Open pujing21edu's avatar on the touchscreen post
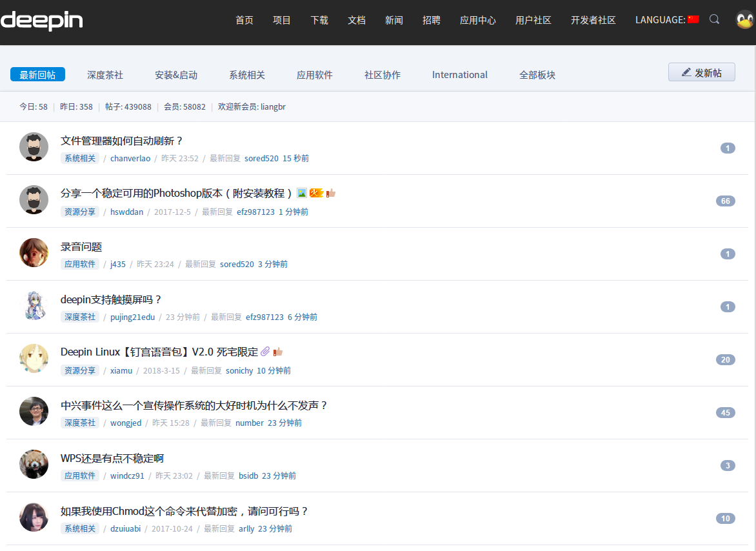The width and height of the screenshot is (756, 551). (x=34, y=306)
